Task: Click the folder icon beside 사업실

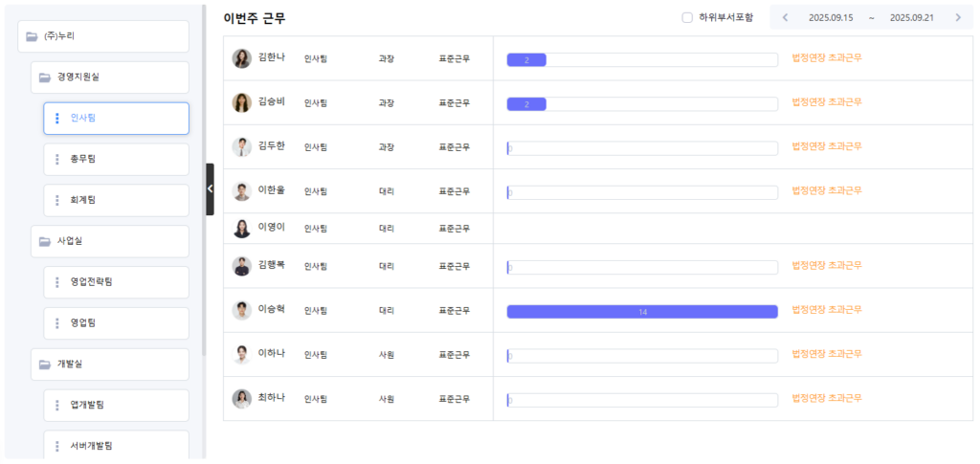Action: tap(44, 241)
